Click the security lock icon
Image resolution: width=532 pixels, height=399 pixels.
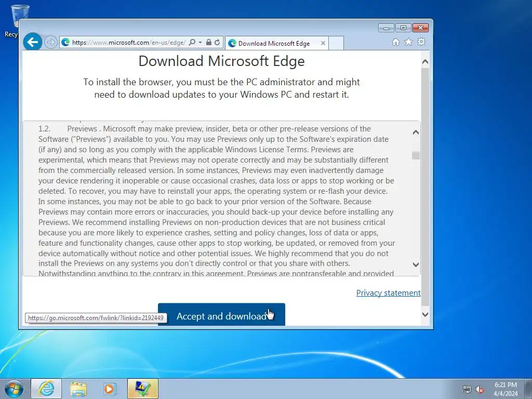(x=209, y=43)
